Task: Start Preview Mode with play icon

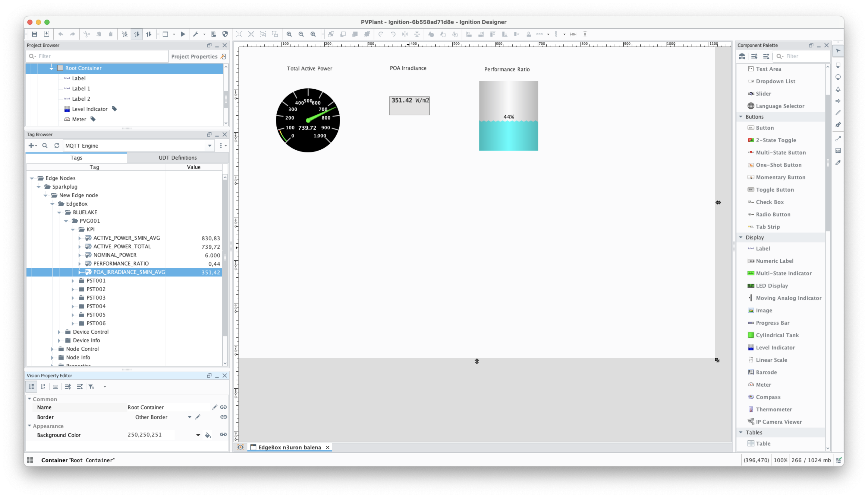Action: (x=183, y=34)
